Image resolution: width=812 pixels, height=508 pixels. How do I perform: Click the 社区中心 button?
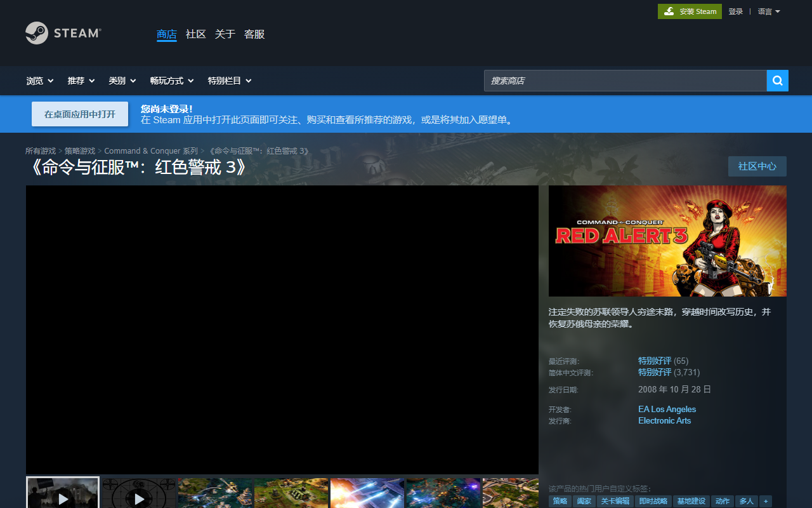point(757,166)
